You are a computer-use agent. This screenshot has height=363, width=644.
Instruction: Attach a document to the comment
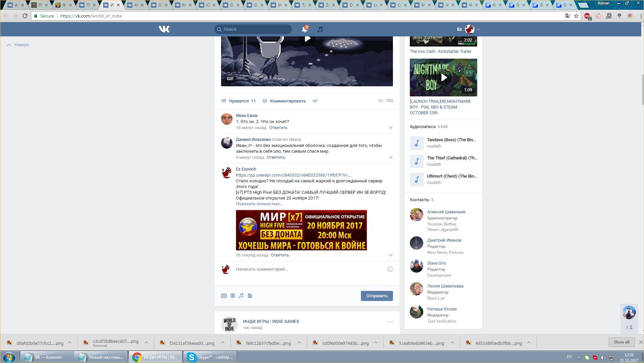pos(250,296)
